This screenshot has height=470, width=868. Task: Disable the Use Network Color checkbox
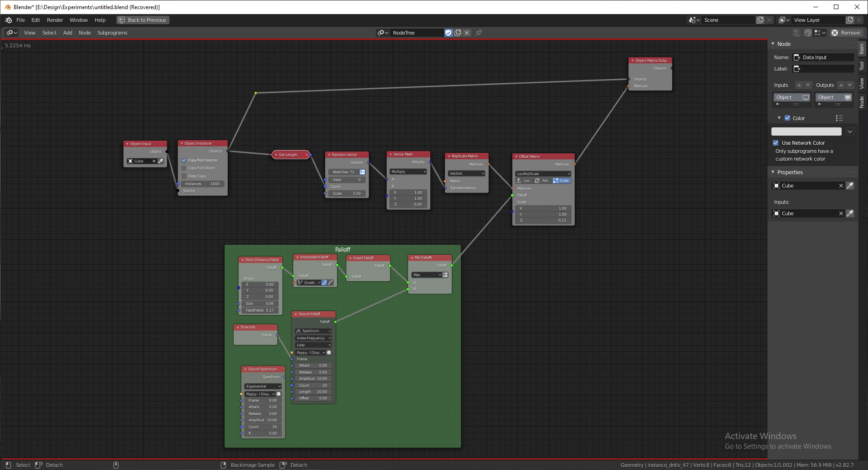(x=776, y=143)
